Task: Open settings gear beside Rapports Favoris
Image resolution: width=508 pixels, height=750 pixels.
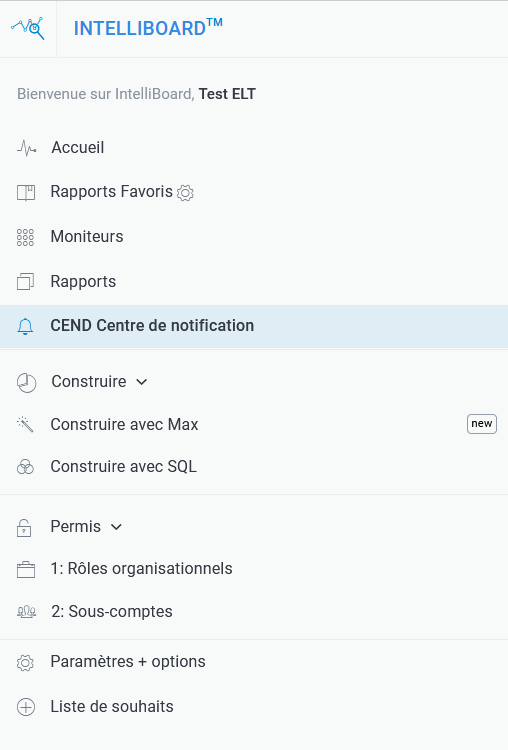Action: click(185, 193)
